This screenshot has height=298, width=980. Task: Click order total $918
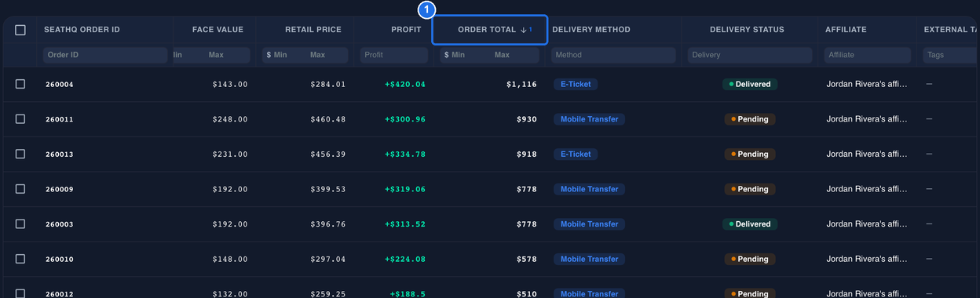click(x=527, y=154)
